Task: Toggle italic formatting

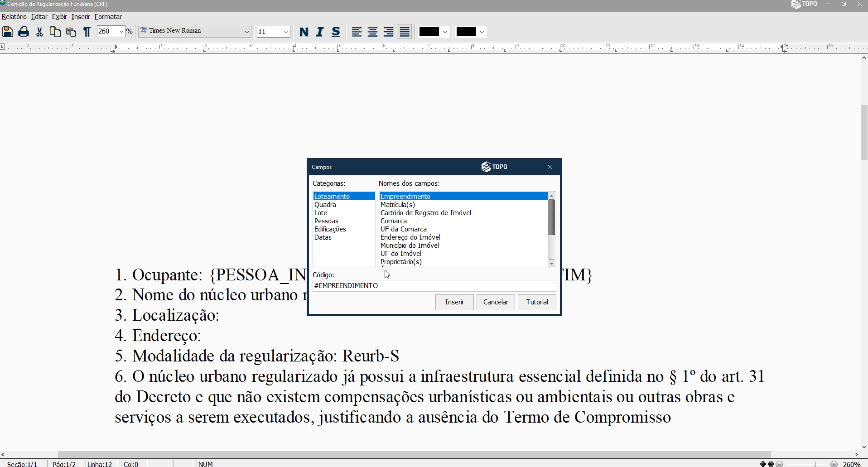Action: 320,32
